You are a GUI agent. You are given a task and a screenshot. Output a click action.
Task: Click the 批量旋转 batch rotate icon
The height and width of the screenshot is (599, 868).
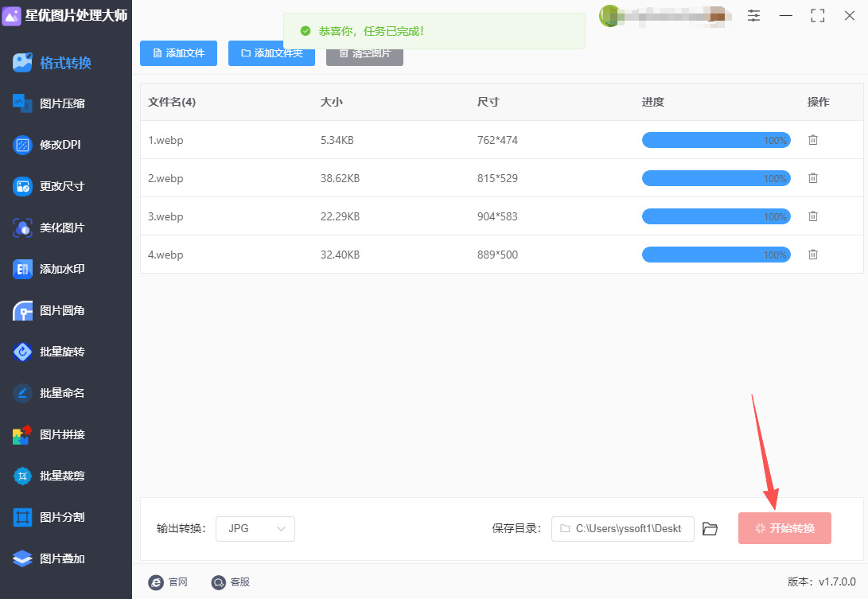coord(23,352)
